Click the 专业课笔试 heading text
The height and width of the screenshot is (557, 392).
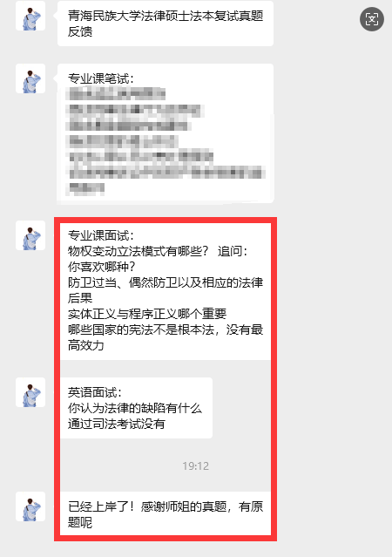(101, 78)
